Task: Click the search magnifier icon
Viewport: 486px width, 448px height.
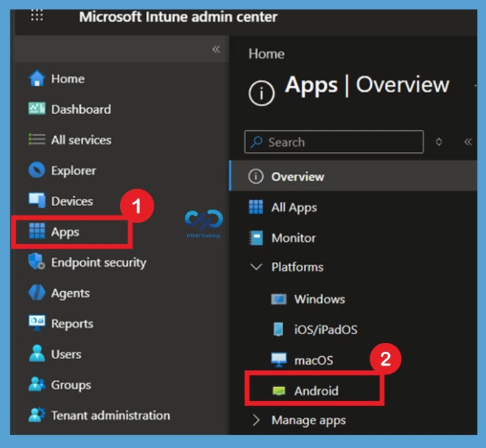Action: (256, 142)
